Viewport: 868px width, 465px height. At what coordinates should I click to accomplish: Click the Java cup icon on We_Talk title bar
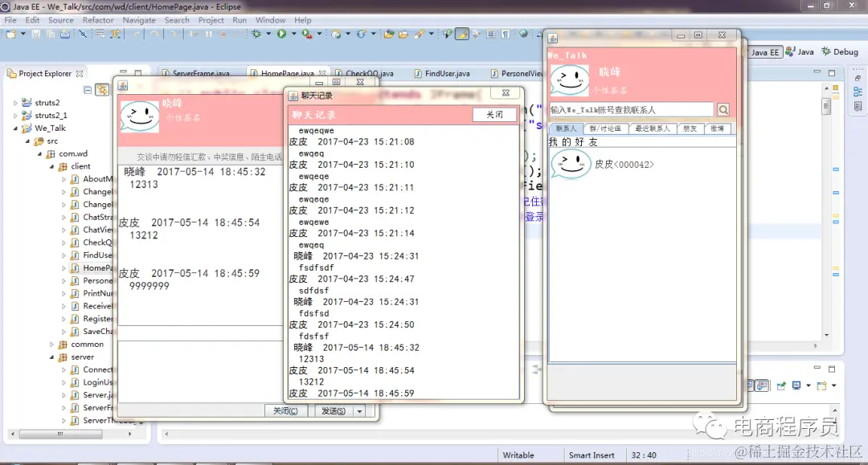pos(552,39)
